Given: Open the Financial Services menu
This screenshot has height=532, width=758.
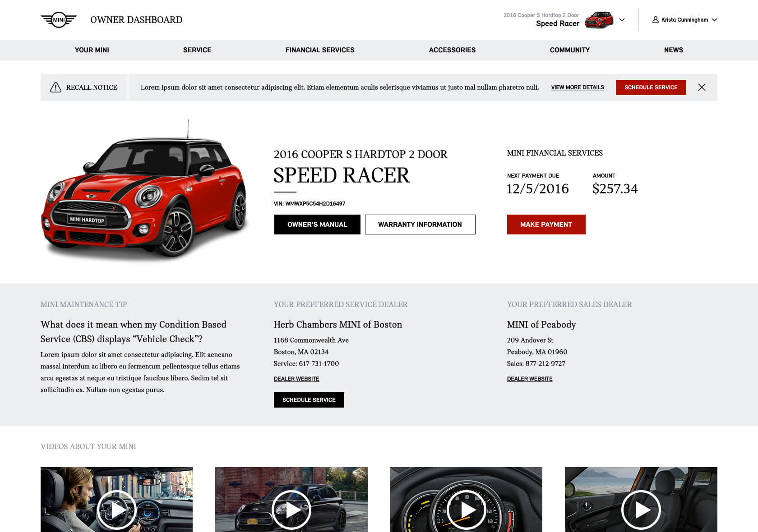Looking at the screenshot, I should 320,50.
